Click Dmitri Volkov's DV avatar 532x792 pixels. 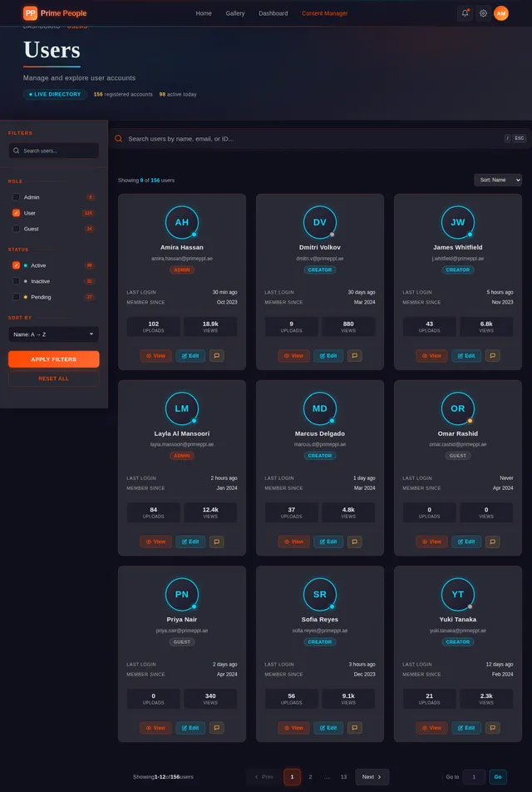[320, 222]
